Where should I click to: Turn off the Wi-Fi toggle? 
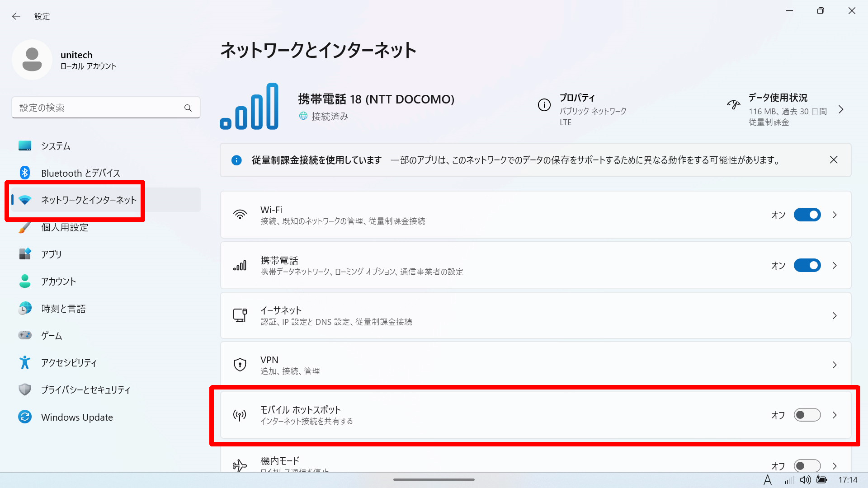tap(807, 215)
